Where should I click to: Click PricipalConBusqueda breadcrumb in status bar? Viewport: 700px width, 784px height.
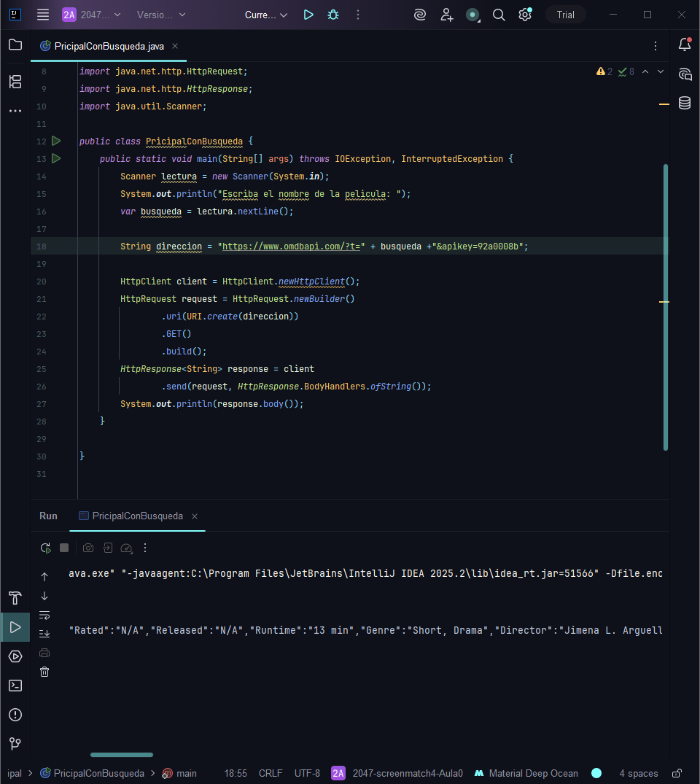pos(93,773)
